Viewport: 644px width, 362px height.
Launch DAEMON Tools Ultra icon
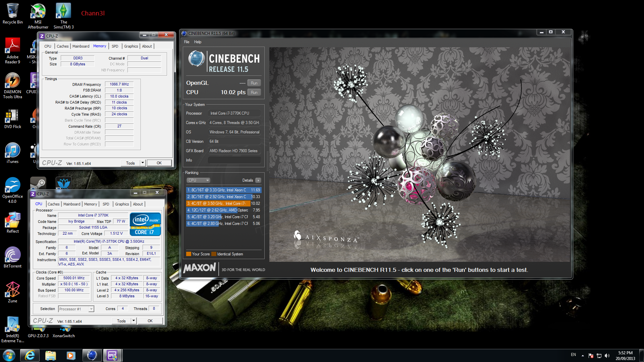click(x=12, y=85)
